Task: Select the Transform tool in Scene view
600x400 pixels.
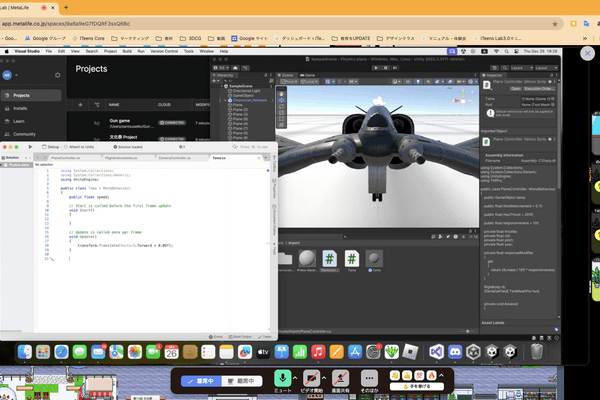Action: [x=281, y=125]
